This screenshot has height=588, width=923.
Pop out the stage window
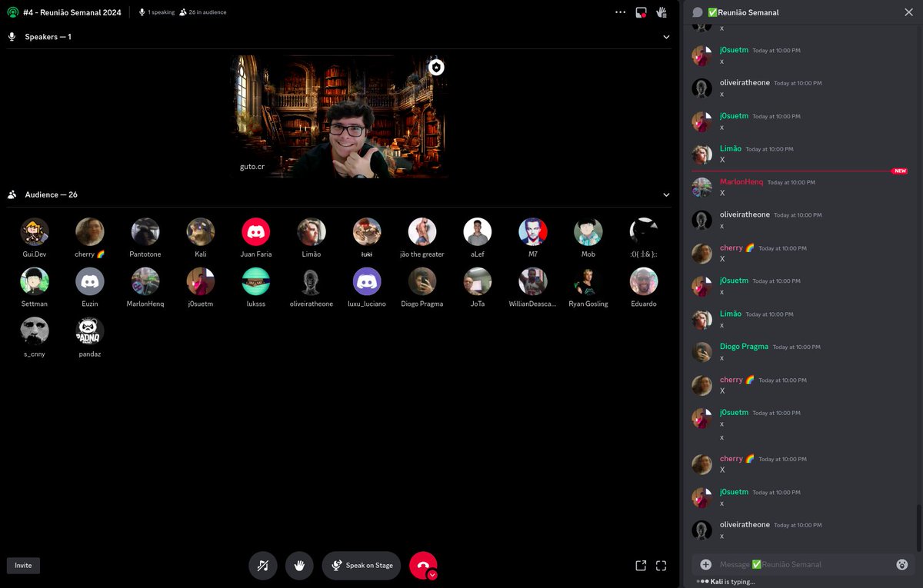tap(641, 566)
